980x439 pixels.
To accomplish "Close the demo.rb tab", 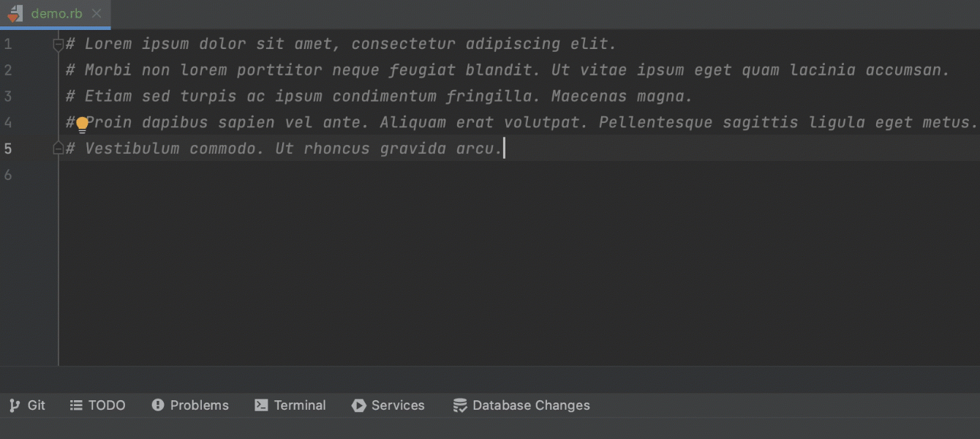I will pos(97,14).
